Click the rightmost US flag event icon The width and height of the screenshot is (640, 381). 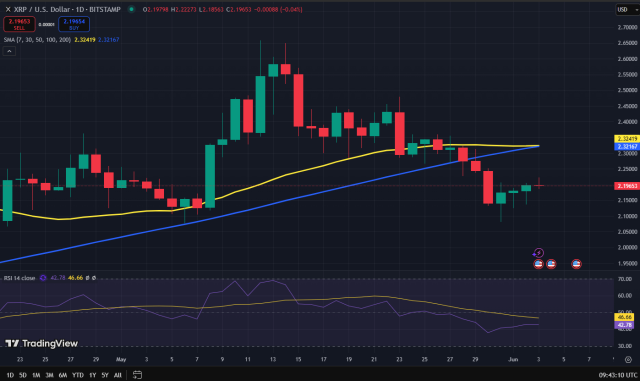[x=576, y=264]
